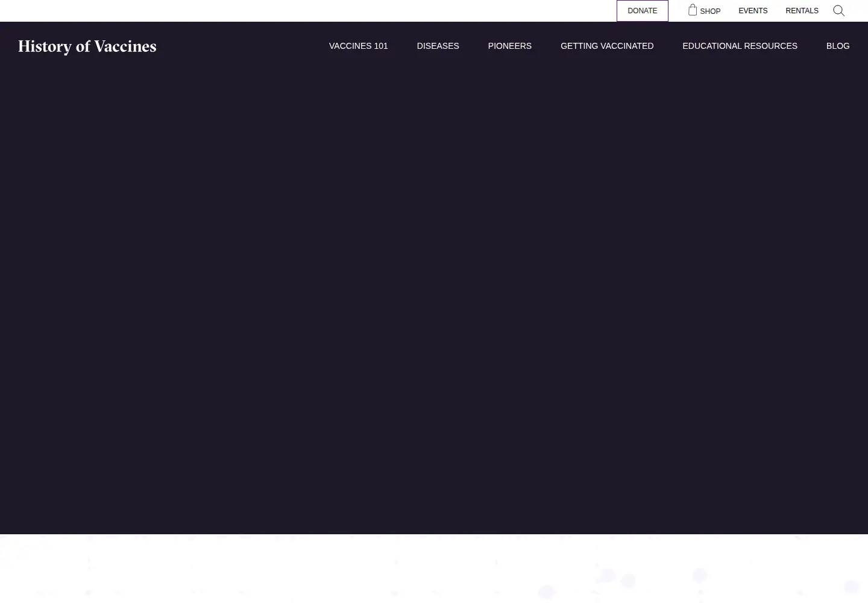Open the Vaccines 101 menu
The height and width of the screenshot is (603, 868).
tap(359, 46)
